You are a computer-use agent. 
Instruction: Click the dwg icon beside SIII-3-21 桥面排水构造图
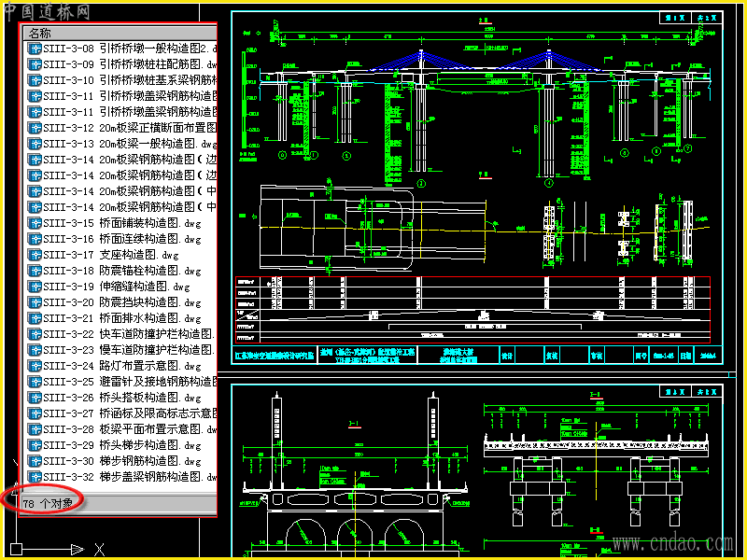[35, 318]
